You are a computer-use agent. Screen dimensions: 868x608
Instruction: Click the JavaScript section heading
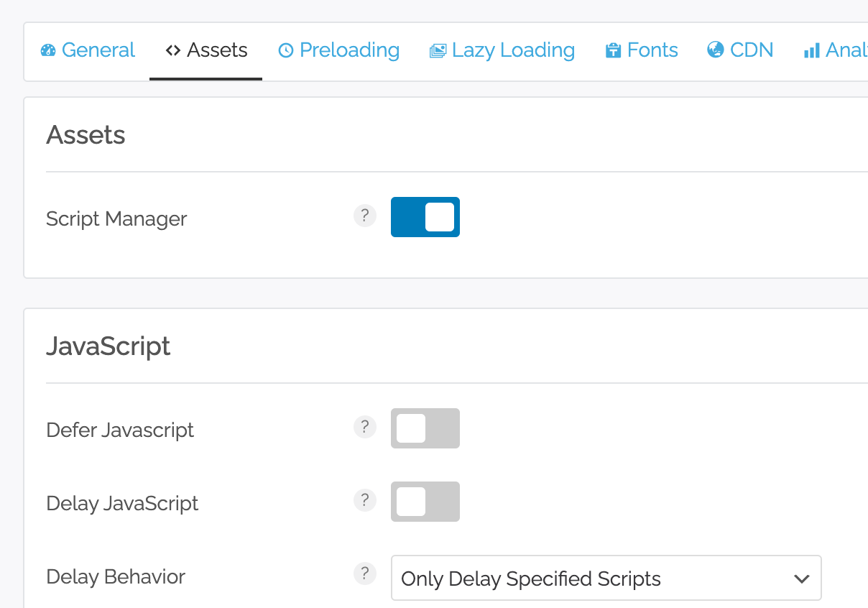[108, 346]
